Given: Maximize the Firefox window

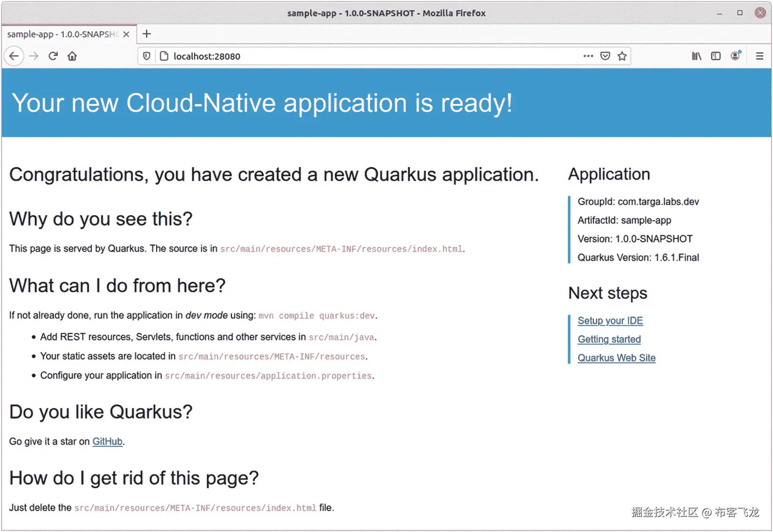Looking at the screenshot, I should click(740, 13).
